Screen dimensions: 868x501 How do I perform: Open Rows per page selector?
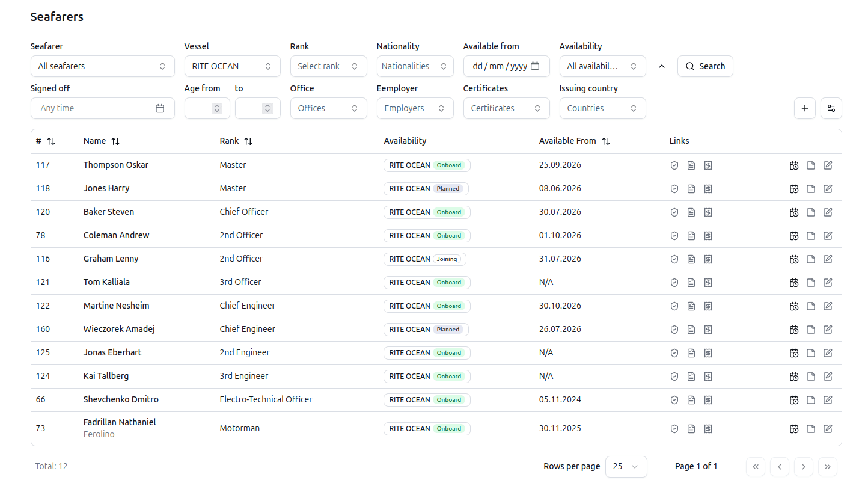pyautogui.click(x=626, y=467)
